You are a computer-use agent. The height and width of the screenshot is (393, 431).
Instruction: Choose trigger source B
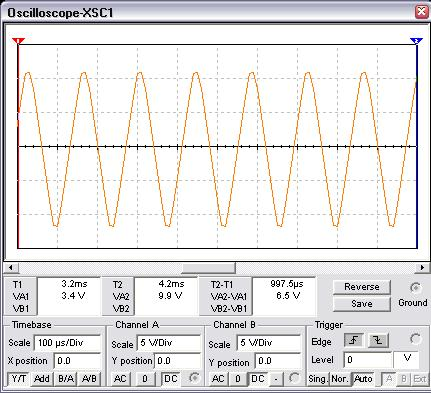pos(404,379)
